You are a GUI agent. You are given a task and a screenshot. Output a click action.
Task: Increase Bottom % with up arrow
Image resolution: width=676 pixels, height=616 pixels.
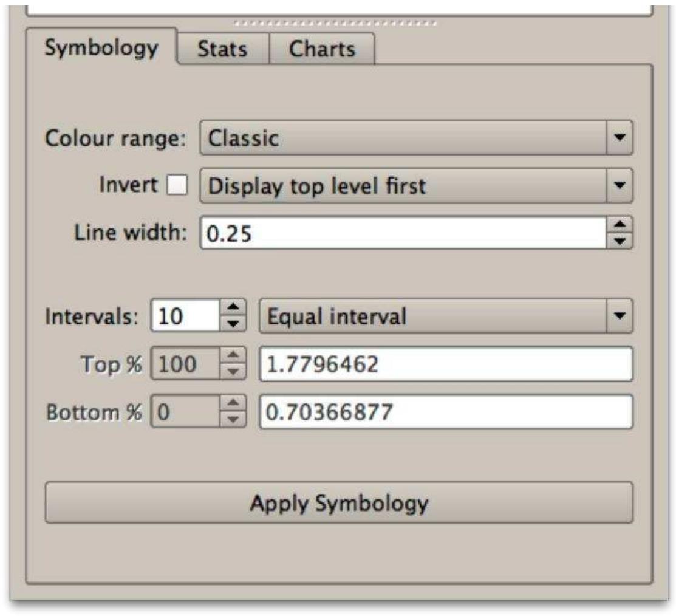coord(233,403)
